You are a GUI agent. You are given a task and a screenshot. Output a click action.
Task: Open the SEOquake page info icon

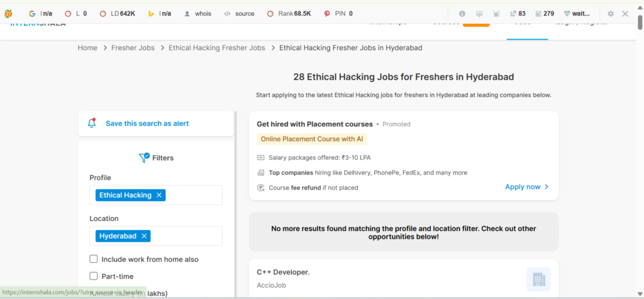462,14
